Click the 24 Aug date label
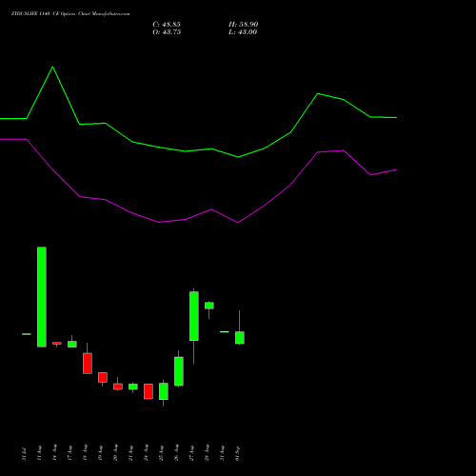476x476 pixels. (x=146, y=453)
